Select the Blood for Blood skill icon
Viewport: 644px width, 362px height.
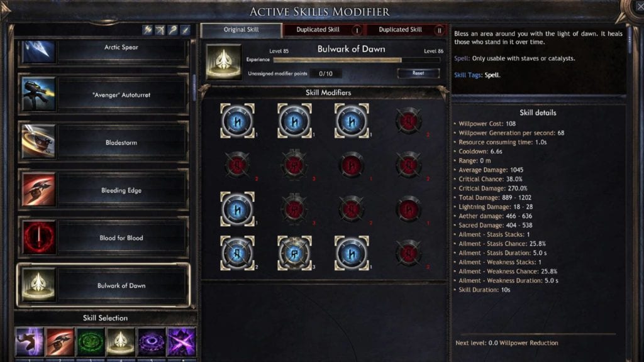click(x=38, y=238)
